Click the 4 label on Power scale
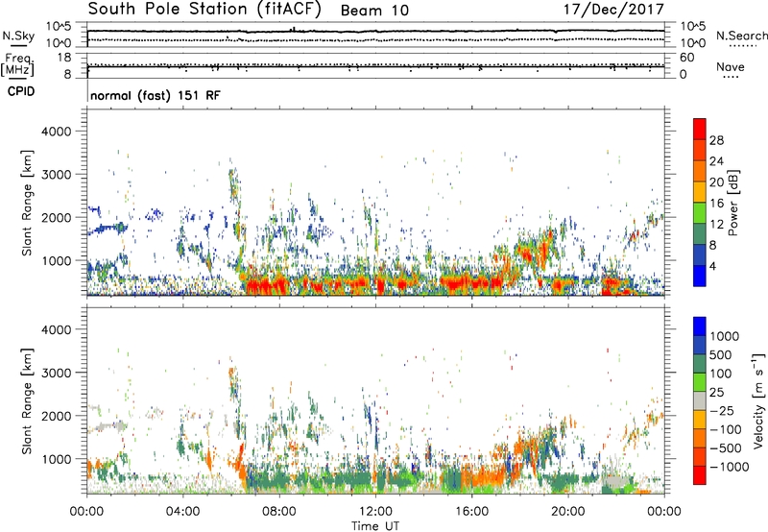Viewport: 768px width, 532px height. 712,266
